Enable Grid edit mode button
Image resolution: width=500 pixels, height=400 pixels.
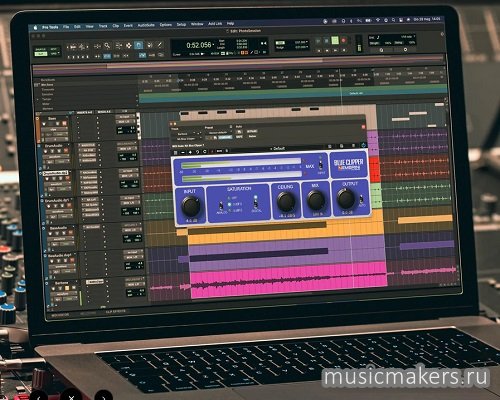click(54, 54)
